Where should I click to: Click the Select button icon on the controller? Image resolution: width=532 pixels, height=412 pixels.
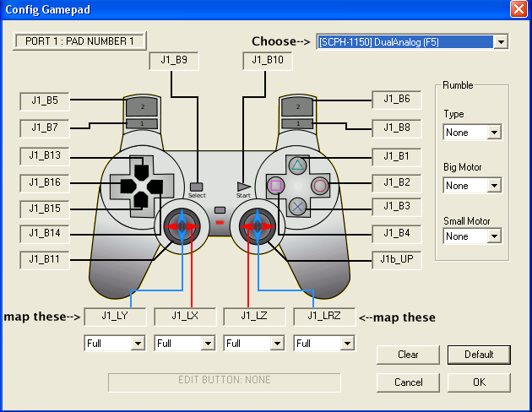pos(197,187)
